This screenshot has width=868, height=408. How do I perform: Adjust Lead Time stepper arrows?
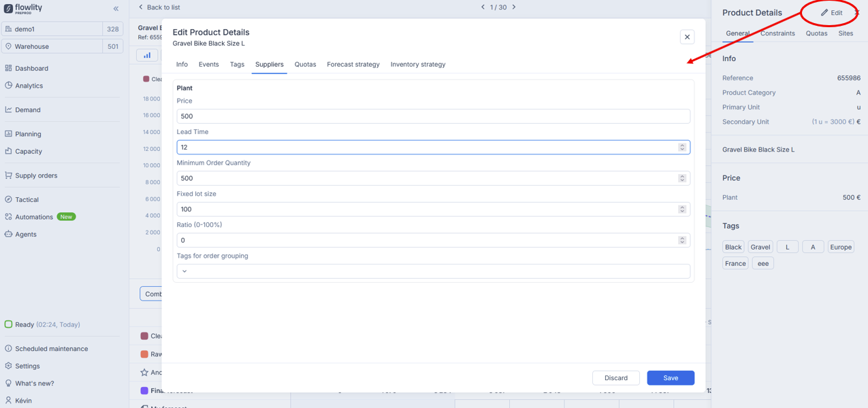click(682, 147)
